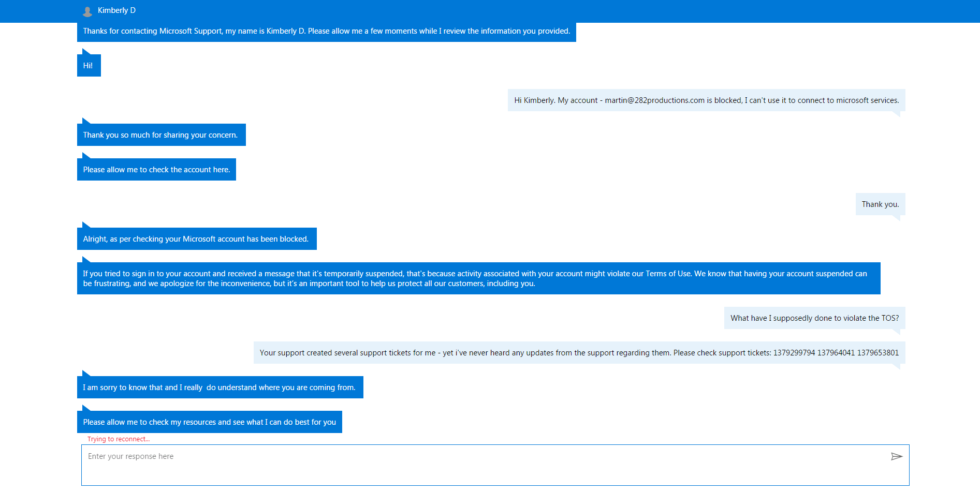980x492 pixels.
Task: Click the send message arrow icon
Action: 897,456
